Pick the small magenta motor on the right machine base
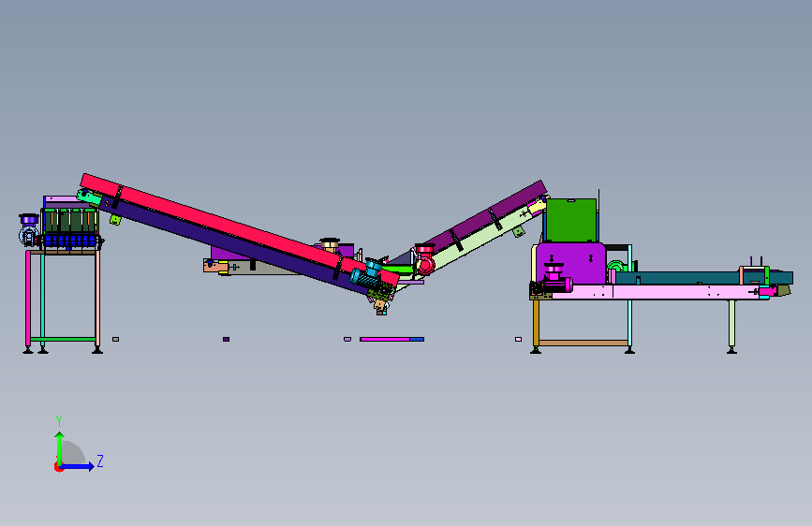This screenshot has height=526, width=812. pyautogui.click(x=555, y=279)
